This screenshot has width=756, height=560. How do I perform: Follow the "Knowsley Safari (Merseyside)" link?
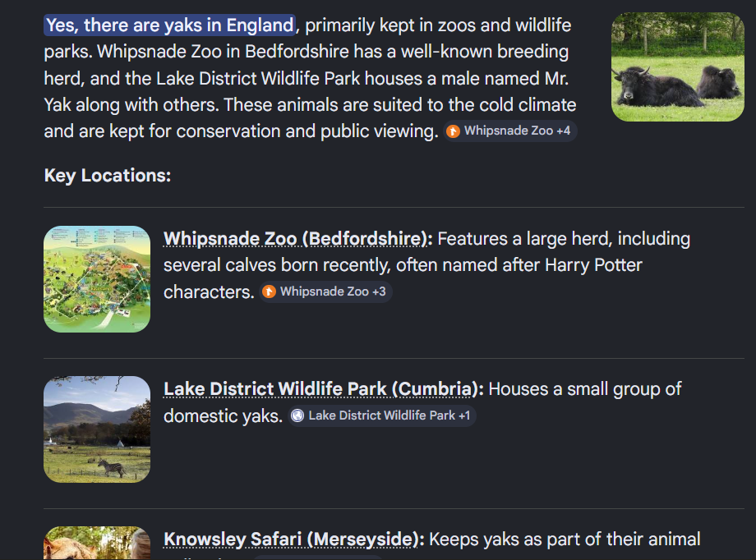[293, 539]
